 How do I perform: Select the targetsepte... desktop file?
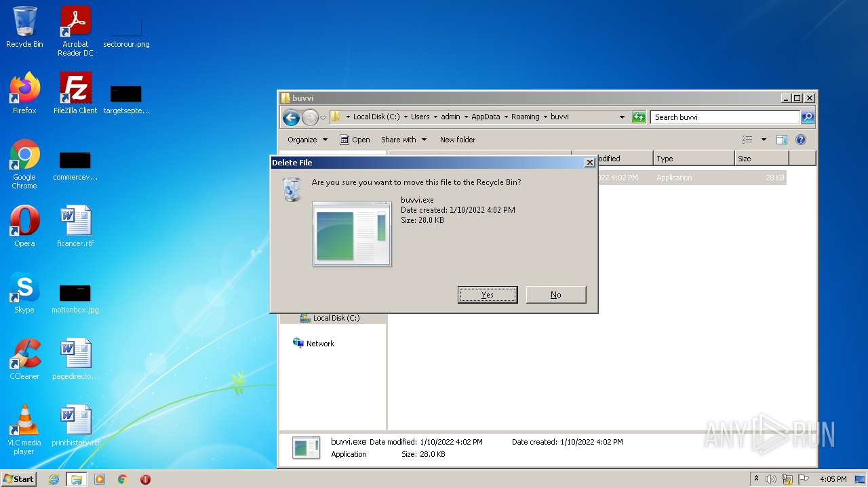[x=126, y=98]
